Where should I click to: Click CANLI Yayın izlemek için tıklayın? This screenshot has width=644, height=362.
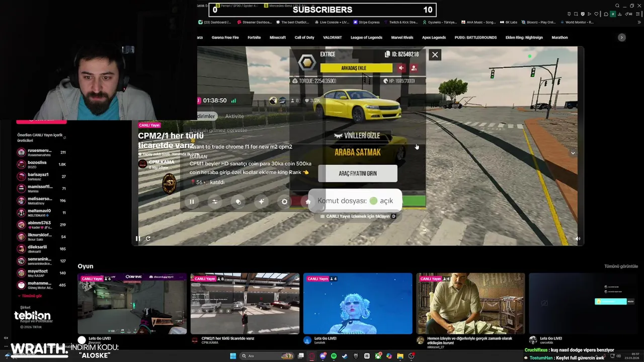[358, 216]
